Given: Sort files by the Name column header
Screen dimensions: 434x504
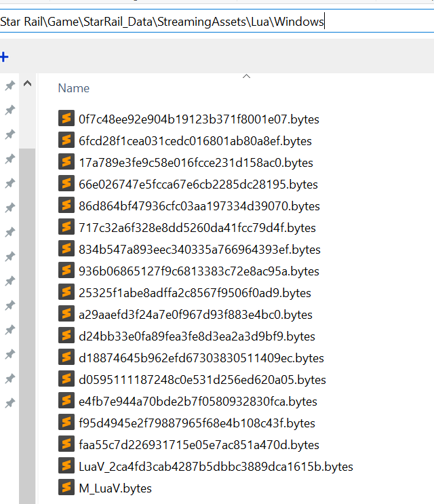Looking at the screenshot, I should pos(73,88).
